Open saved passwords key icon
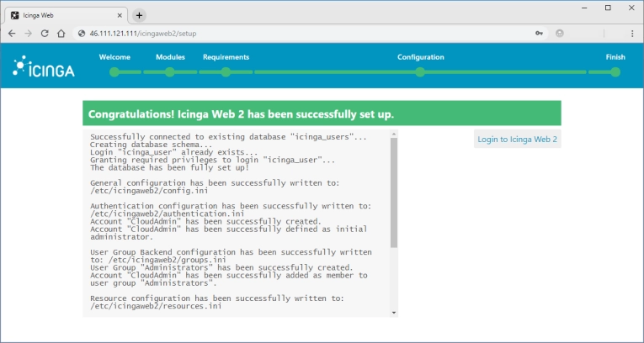644x343 pixels. pyautogui.click(x=540, y=34)
